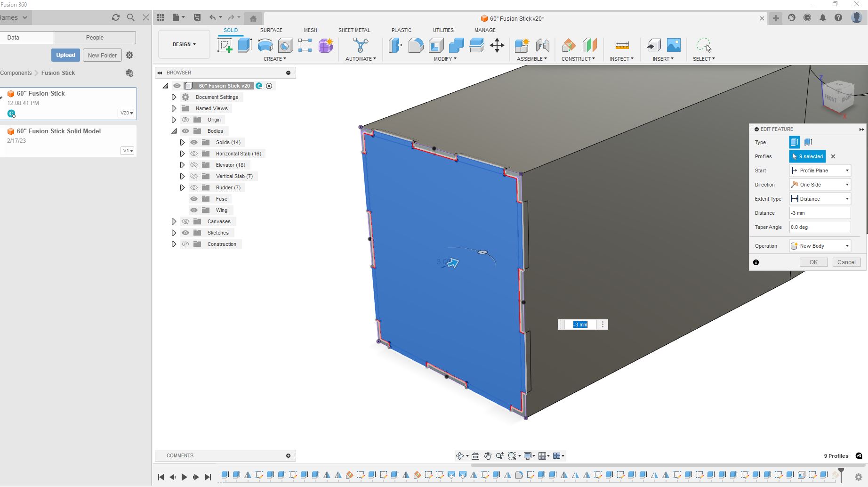The image size is (868, 487).
Task: Click the Upload button
Action: (65, 55)
